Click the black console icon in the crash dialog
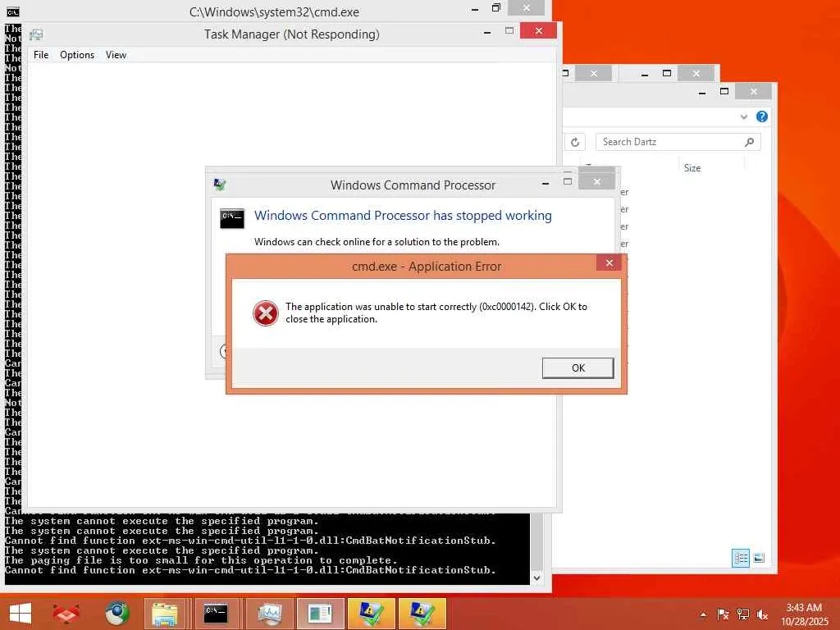This screenshot has width=840, height=630. click(x=232, y=218)
